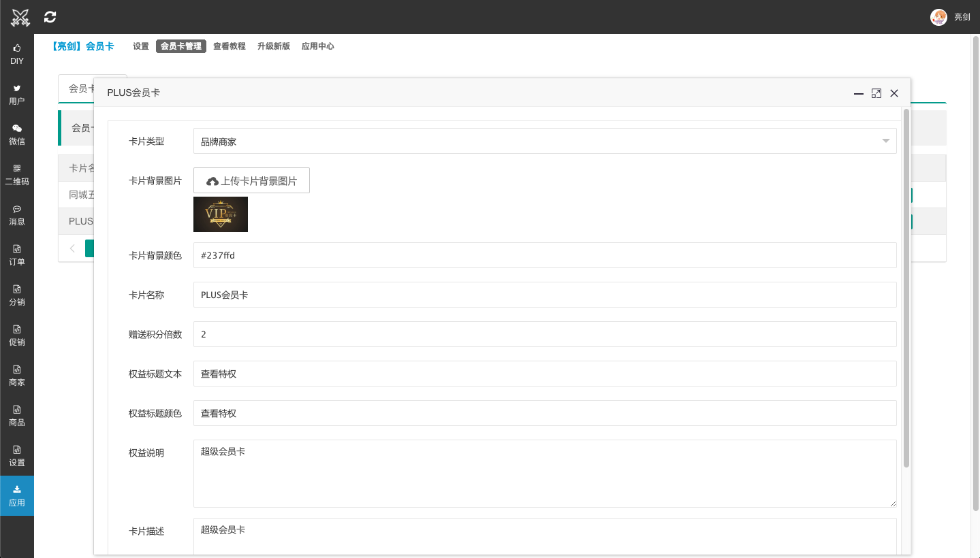Open 消息 section in sidebar

pos(17,215)
